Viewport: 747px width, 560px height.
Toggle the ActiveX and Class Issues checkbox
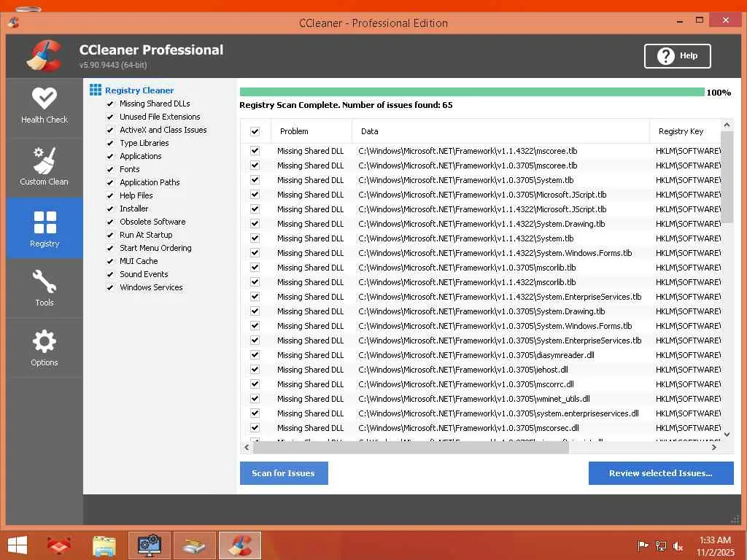110,130
